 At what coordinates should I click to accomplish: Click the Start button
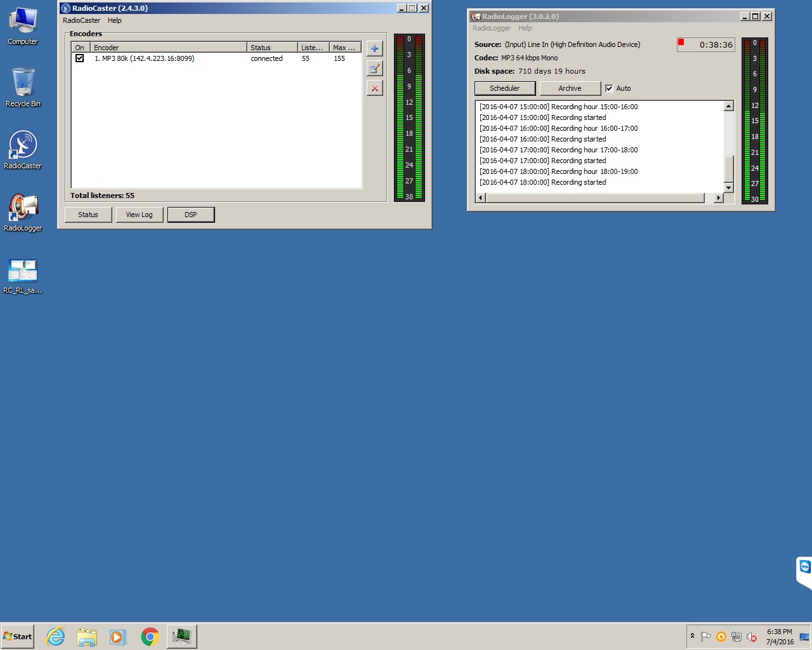18,636
